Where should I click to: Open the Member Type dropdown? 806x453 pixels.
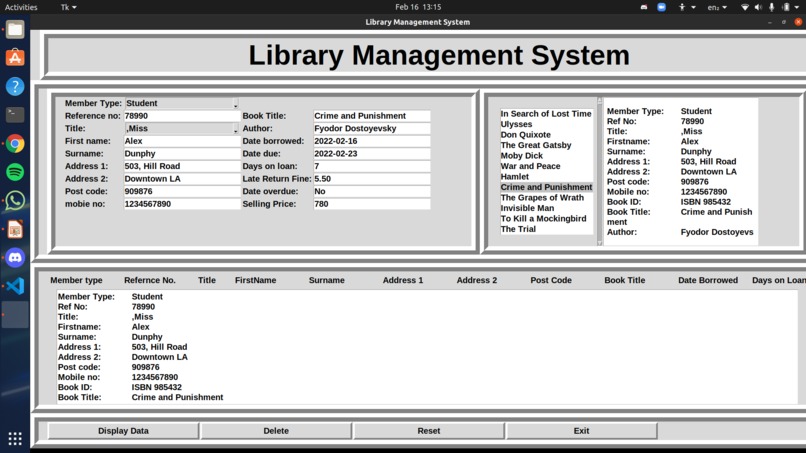click(x=182, y=103)
